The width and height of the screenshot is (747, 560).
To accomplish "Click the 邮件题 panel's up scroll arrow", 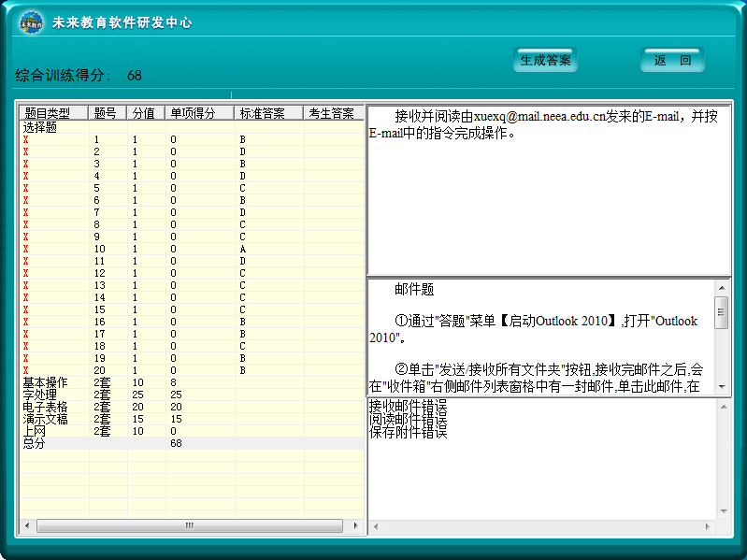I will [722, 288].
